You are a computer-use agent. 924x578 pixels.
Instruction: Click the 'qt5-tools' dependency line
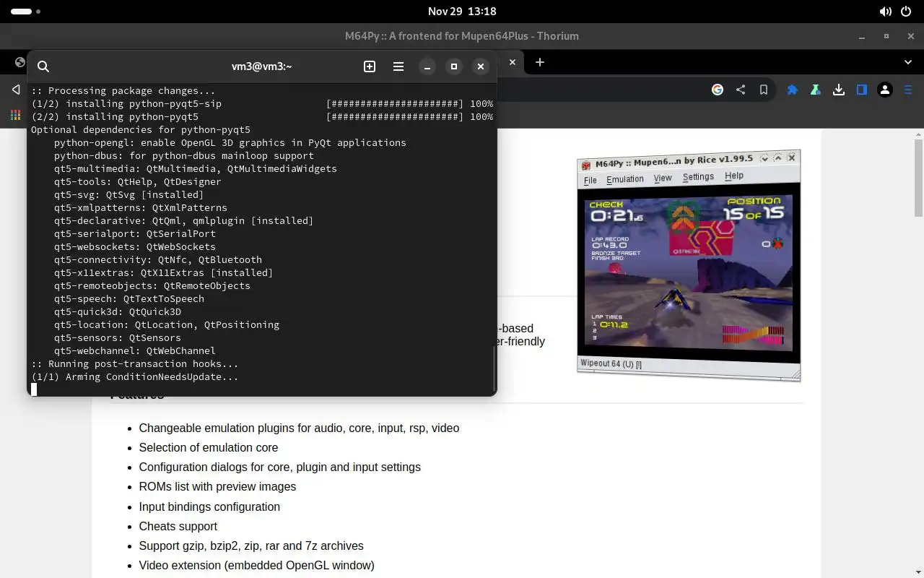point(138,181)
